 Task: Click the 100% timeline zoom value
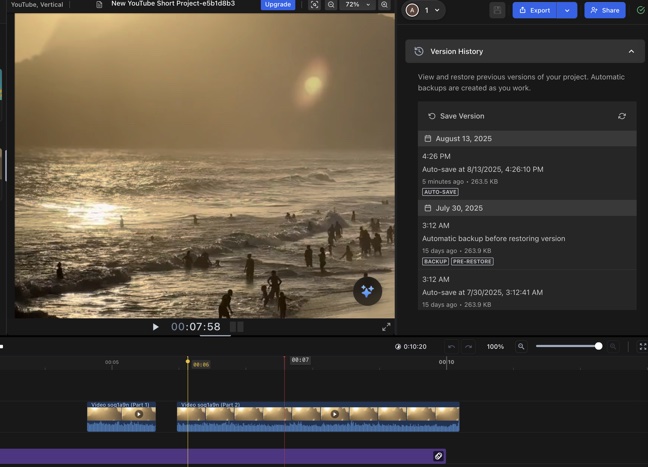coord(495,347)
